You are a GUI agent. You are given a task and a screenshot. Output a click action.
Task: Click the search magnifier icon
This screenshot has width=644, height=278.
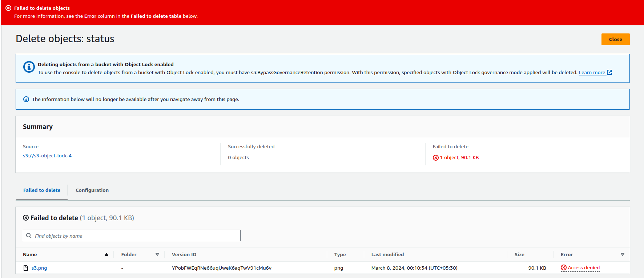tap(29, 235)
